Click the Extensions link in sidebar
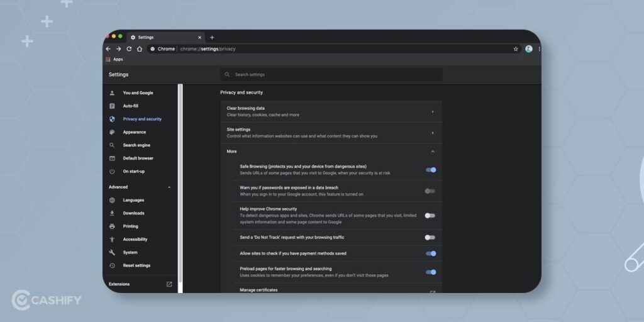The height and width of the screenshot is (322, 644). click(x=119, y=284)
